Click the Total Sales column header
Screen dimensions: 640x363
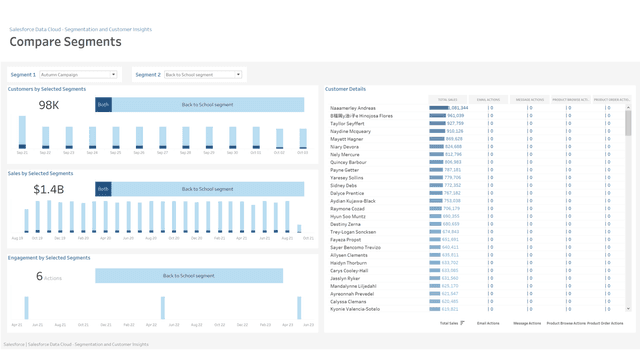448,100
